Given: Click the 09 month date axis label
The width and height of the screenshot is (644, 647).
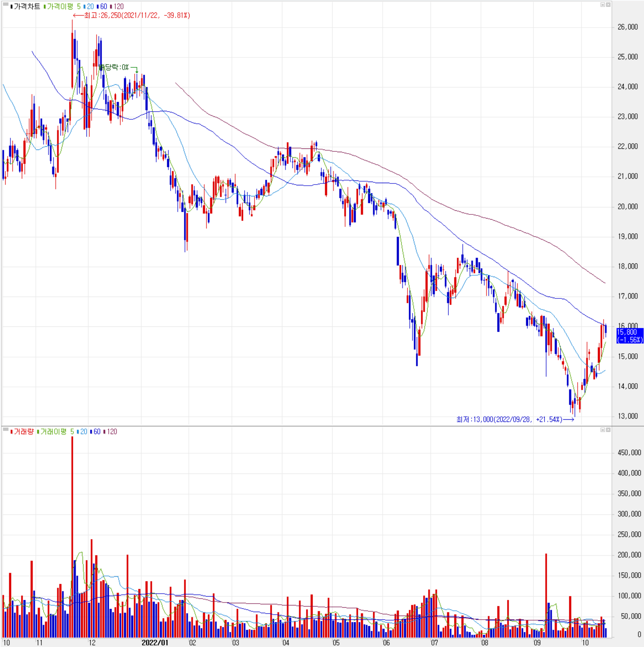Looking at the screenshot, I should click(537, 643).
